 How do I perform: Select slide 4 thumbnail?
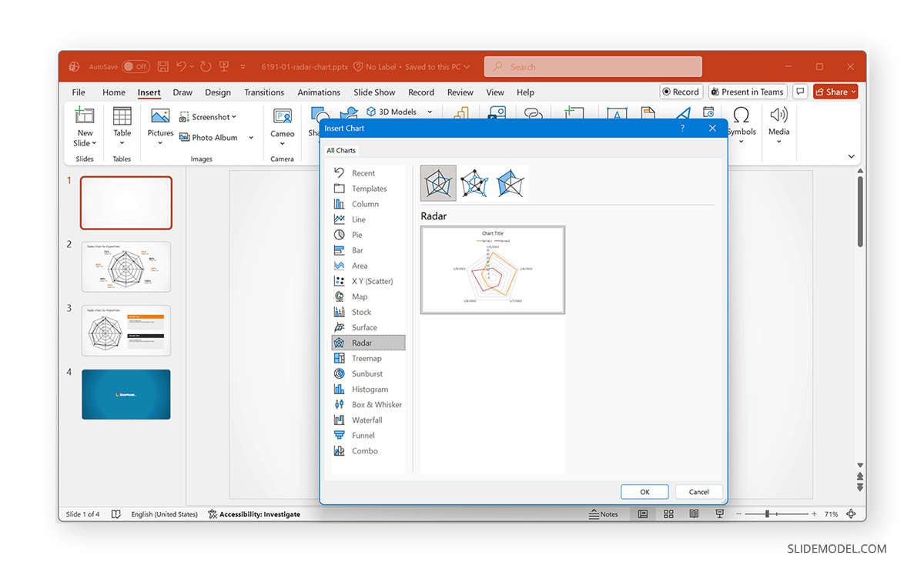126,394
